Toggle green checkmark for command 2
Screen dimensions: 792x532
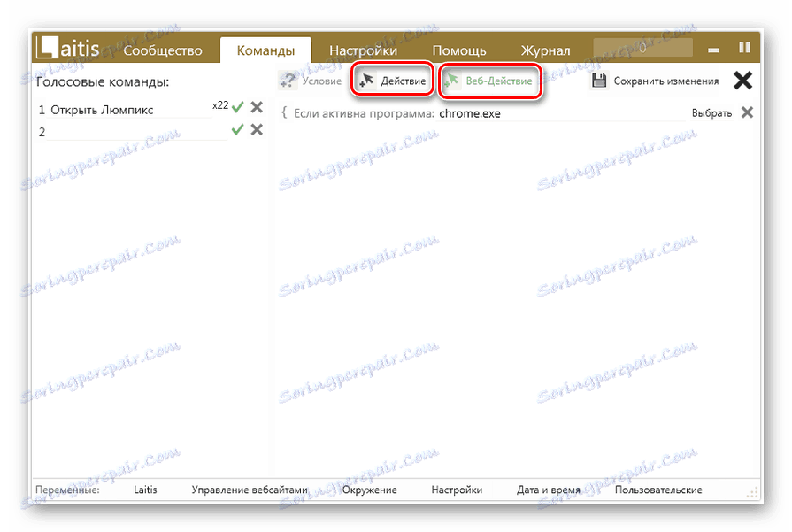[237, 130]
